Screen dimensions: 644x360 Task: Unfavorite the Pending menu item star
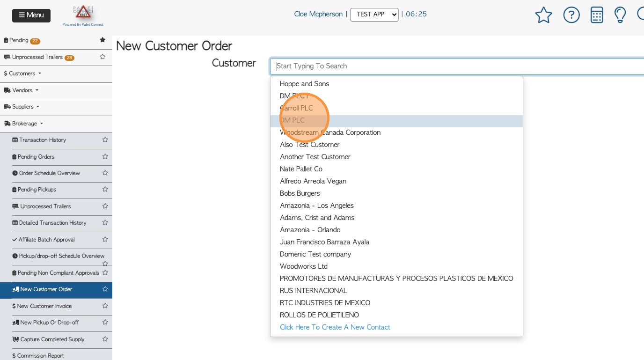tap(102, 40)
